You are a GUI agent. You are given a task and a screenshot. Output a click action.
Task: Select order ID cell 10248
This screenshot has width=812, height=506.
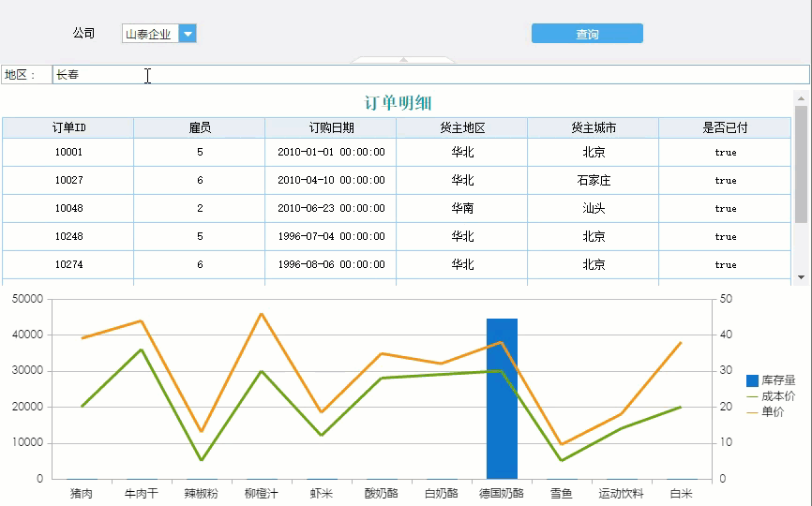[x=68, y=236]
